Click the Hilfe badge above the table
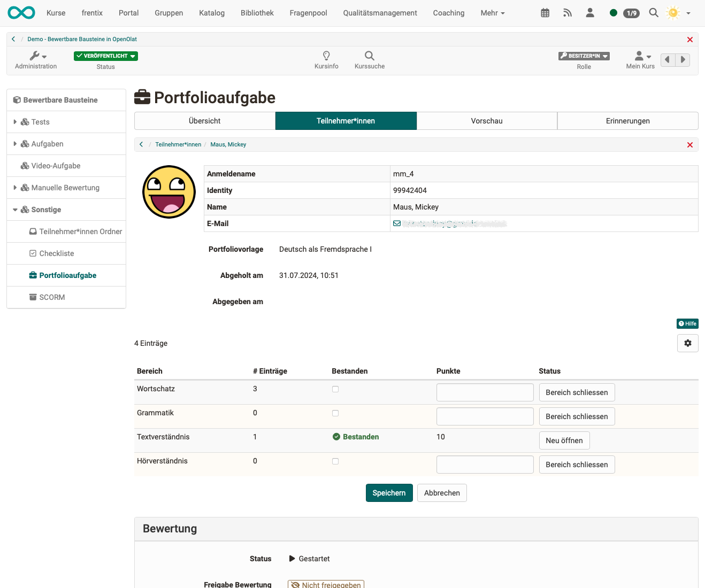705x588 pixels. click(687, 323)
